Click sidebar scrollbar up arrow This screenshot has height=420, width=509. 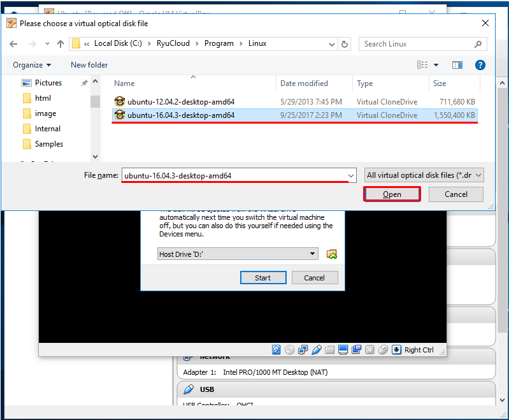95,81
